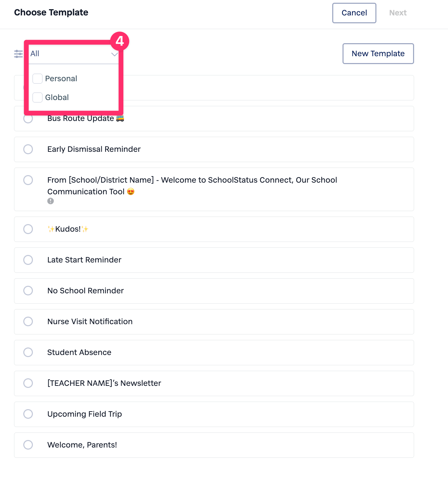This screenshot has width=448, height=477.
Task: Choose the SchoolStatus Connect welcome template radio
Action: pyautogui.click(x=28, y=180)
